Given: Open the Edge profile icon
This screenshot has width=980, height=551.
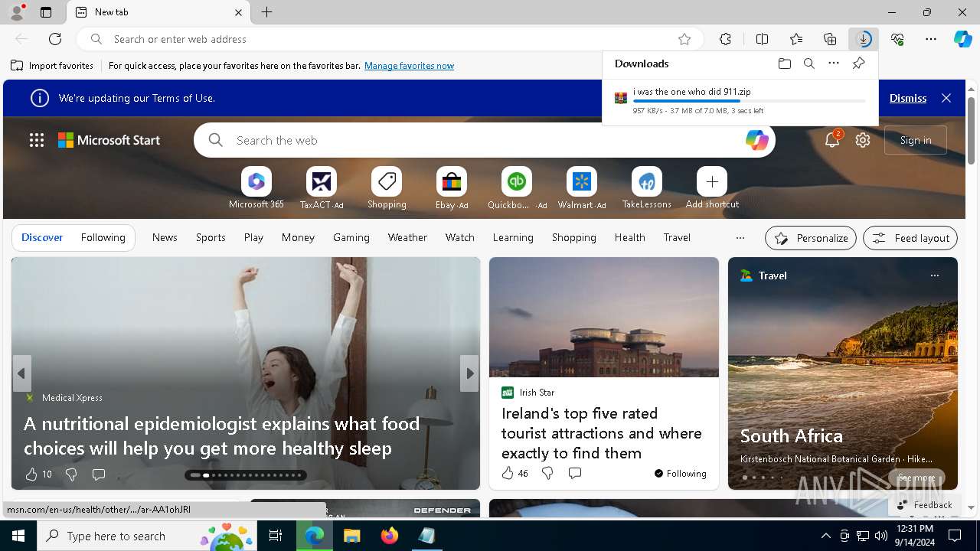Looking at the screenshot, I should click(x=17, y=11).
